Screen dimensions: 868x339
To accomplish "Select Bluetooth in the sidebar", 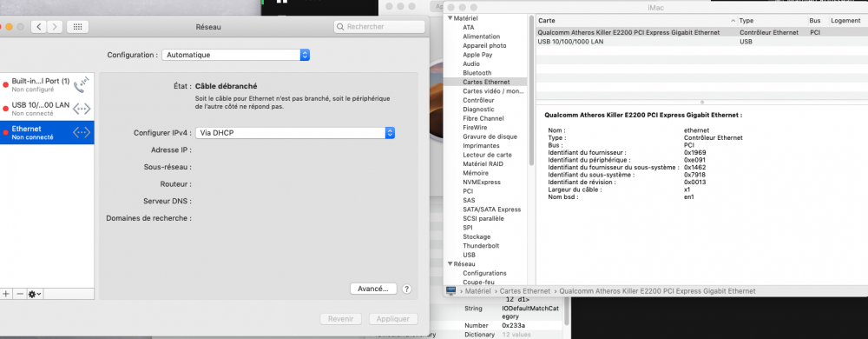I will click(477, 73).
